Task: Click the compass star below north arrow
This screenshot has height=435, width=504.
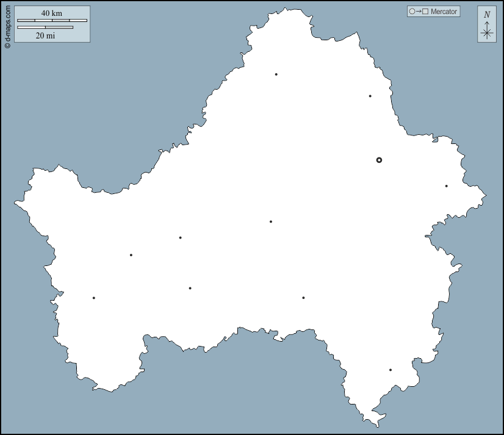Action: click(486, 33)
